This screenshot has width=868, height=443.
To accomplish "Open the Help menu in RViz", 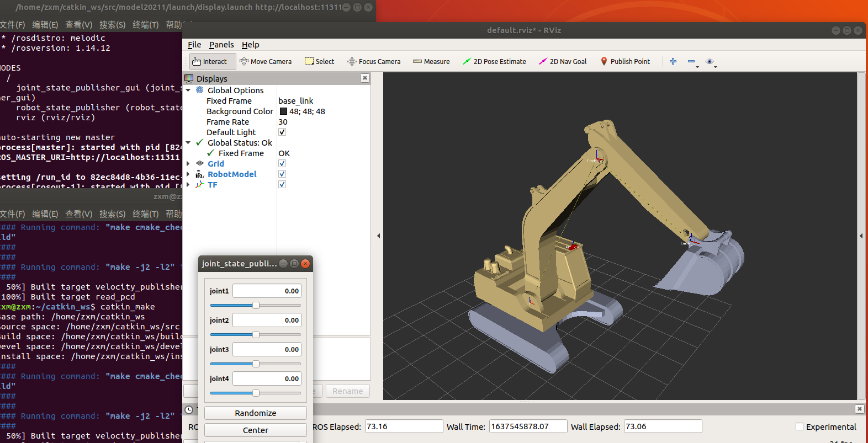I will click(250, 45).
